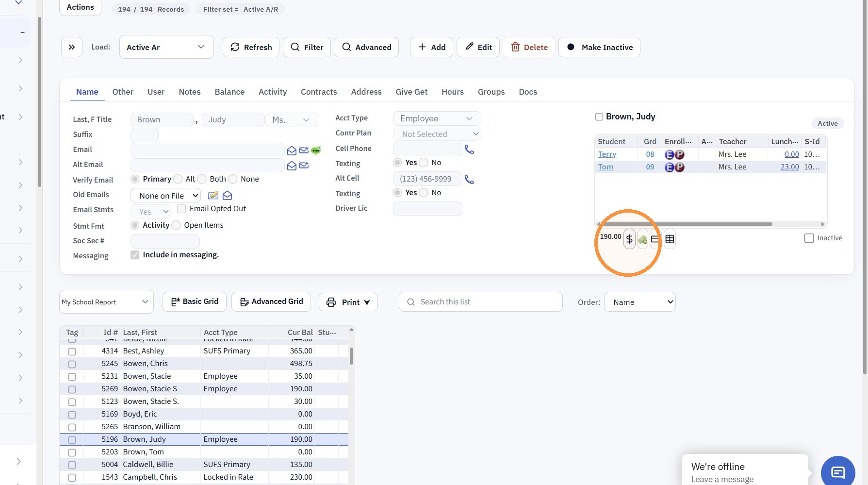Click the add-mail icon beside Alt Email

tap(304, 166)
